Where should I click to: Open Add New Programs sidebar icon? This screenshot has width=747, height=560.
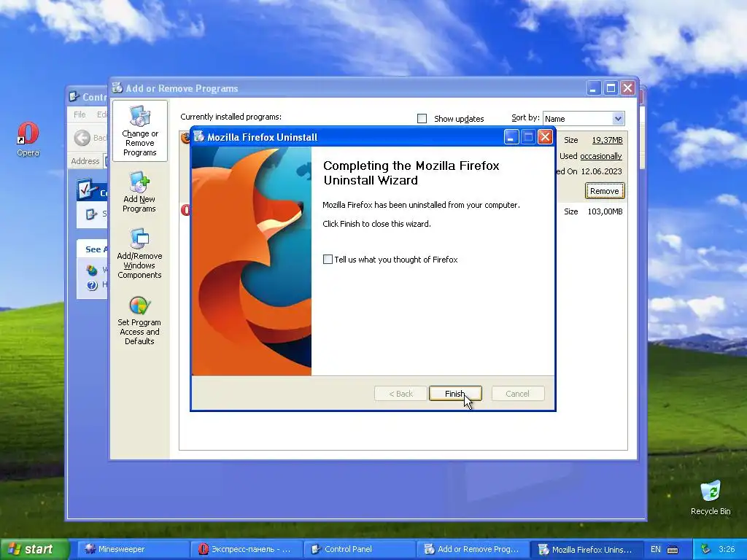click(x=139, y=192)
